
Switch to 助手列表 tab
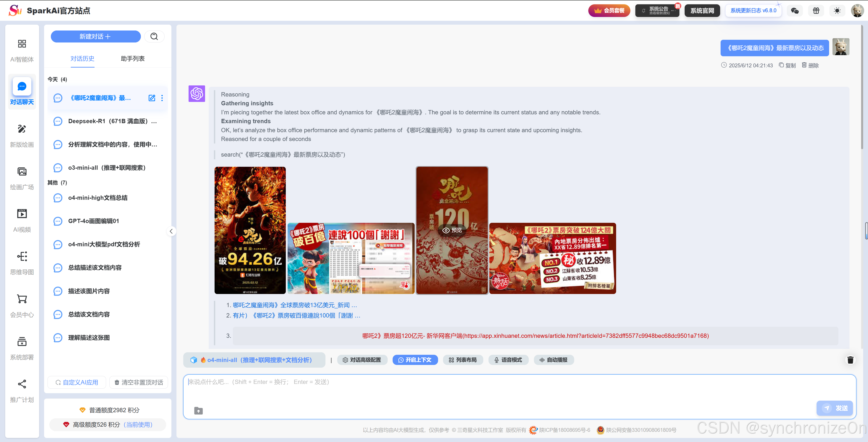[132, 59]
